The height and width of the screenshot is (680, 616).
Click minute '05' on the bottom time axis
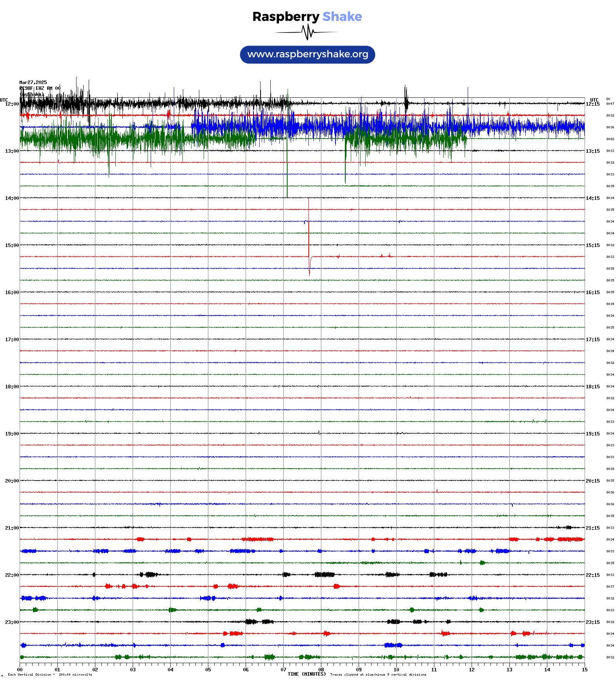(208, 670)
